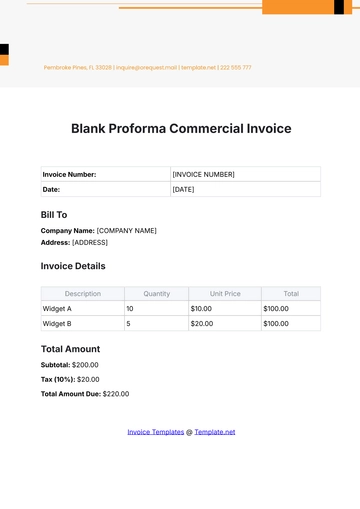The width and height of the screenshot is (360, 509).
Task: Click the 'Total' column header
Action: 291,294
